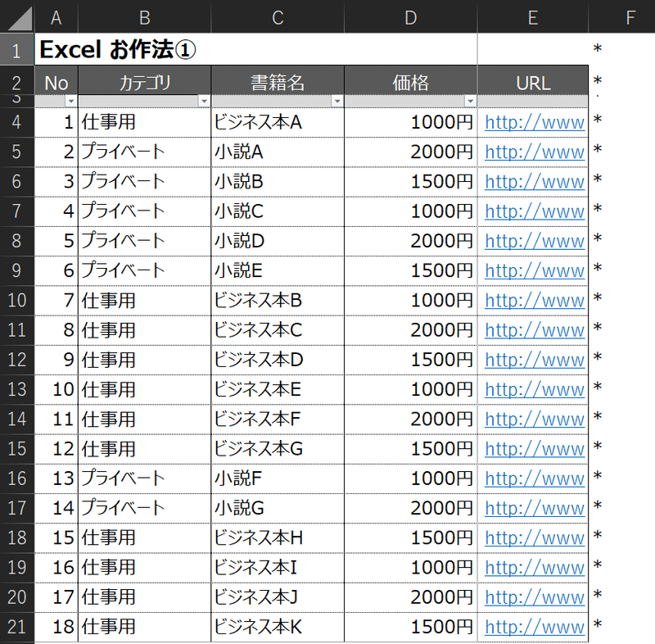
Task: Open the URL link for ビジネス本D
Action: point(535,361)
